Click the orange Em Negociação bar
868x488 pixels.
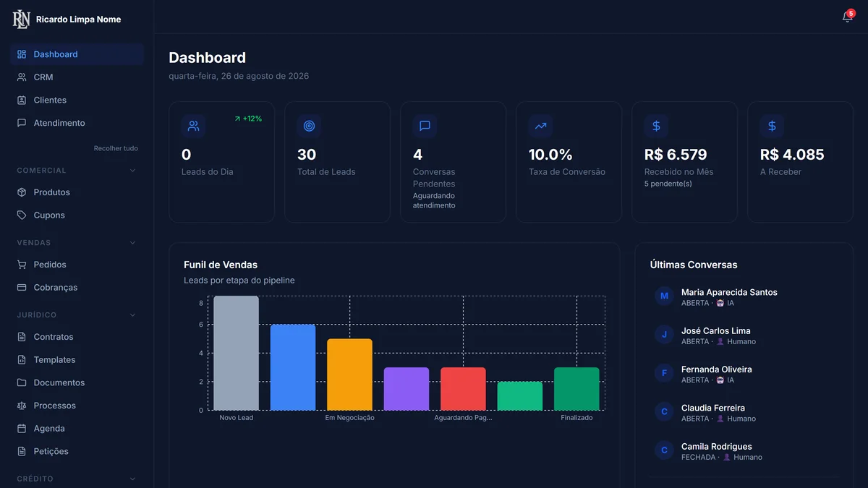(x=349, y=374)
